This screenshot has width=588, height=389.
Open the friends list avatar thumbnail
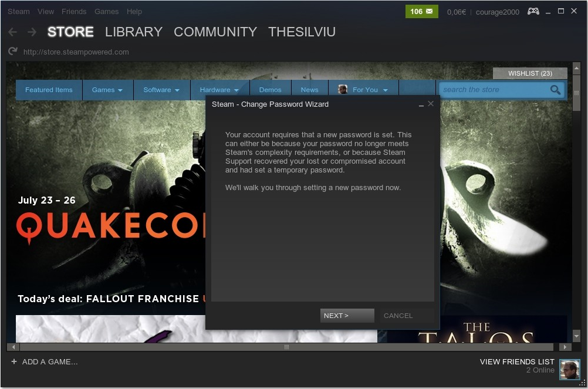(x=570, y=369)
